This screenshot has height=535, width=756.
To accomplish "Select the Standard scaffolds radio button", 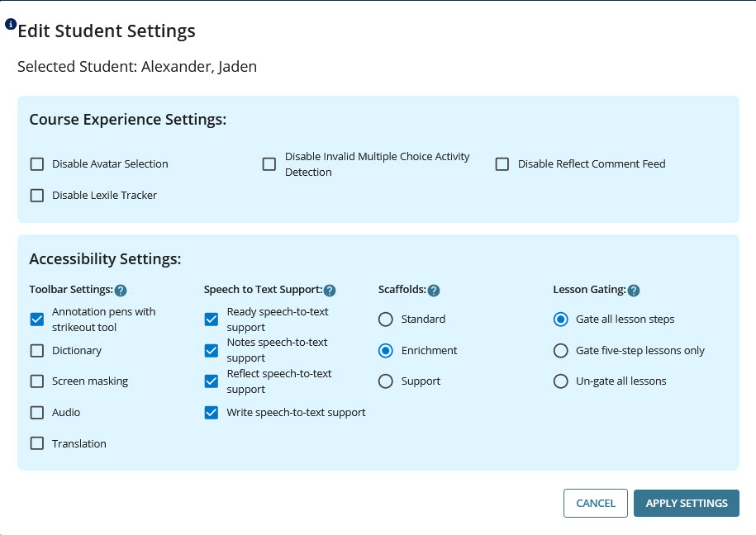I will coord(386,320).
